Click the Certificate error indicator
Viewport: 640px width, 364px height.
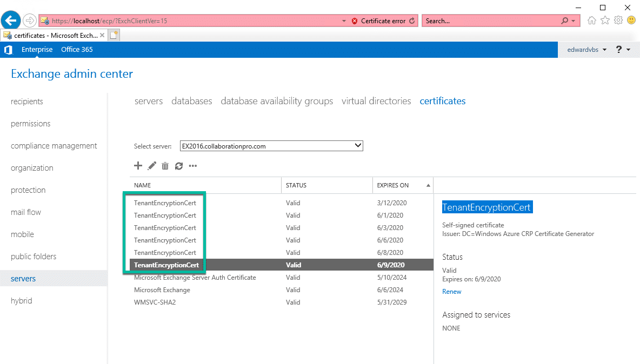coord(379,20)
